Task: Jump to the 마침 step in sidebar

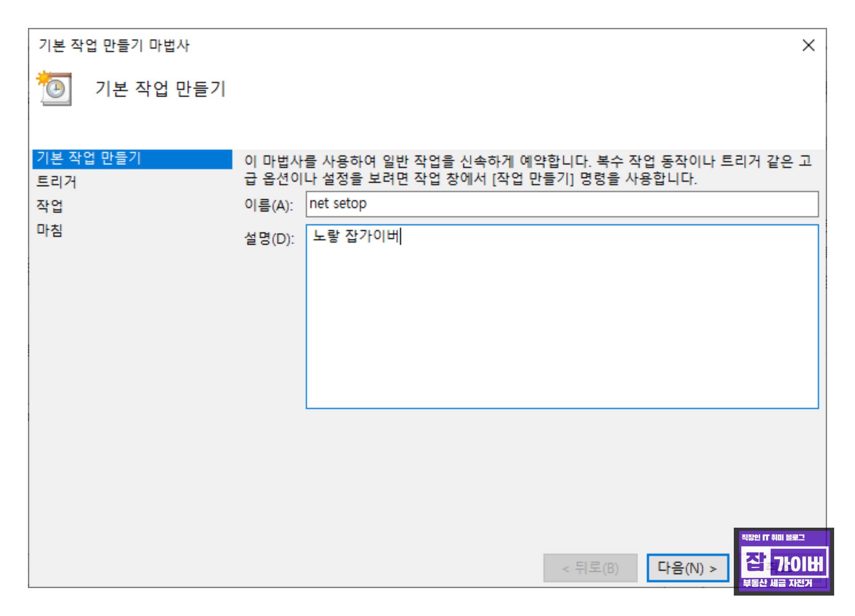Action: (50, 230)
